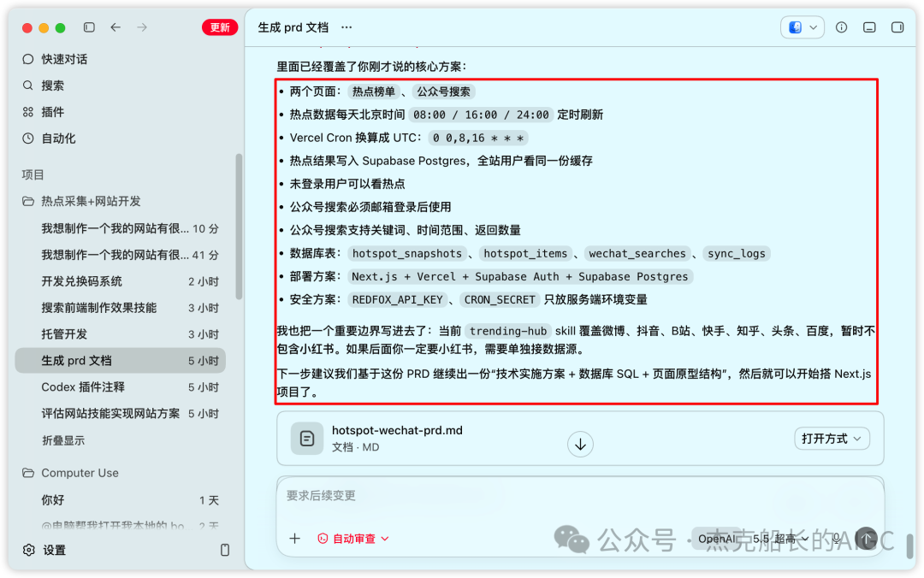The width and height of the screenshot is (924, 578).
Task: Open the conversation dated 10 分
Action: tap(121, 228)
